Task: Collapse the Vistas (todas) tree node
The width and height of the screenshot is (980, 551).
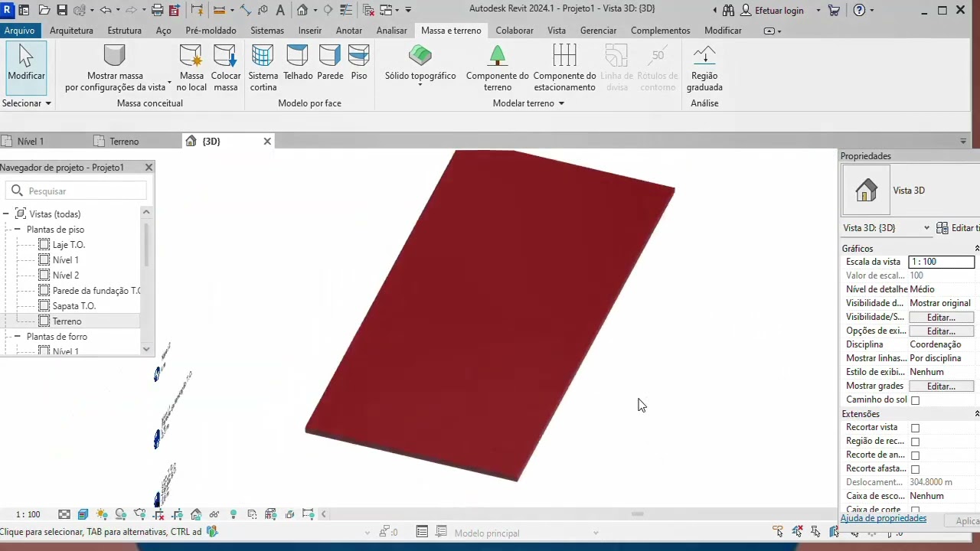Action: [5, 214]
